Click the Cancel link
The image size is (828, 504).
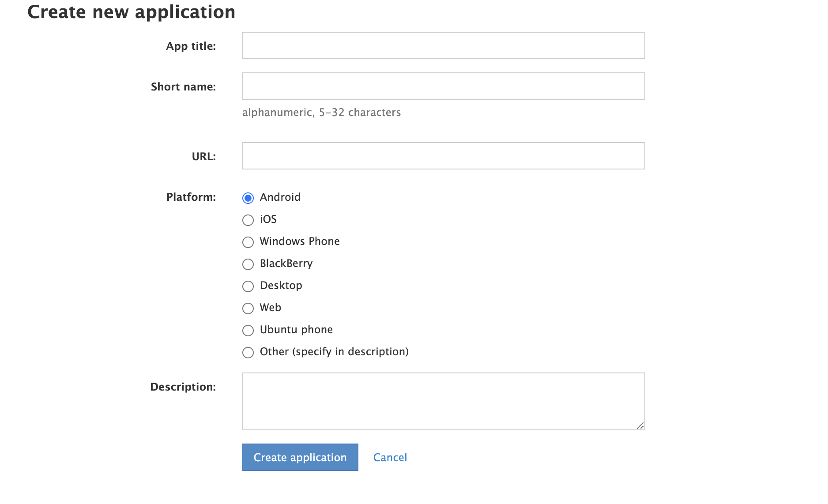pyautogui.click(x=390, y=457)
